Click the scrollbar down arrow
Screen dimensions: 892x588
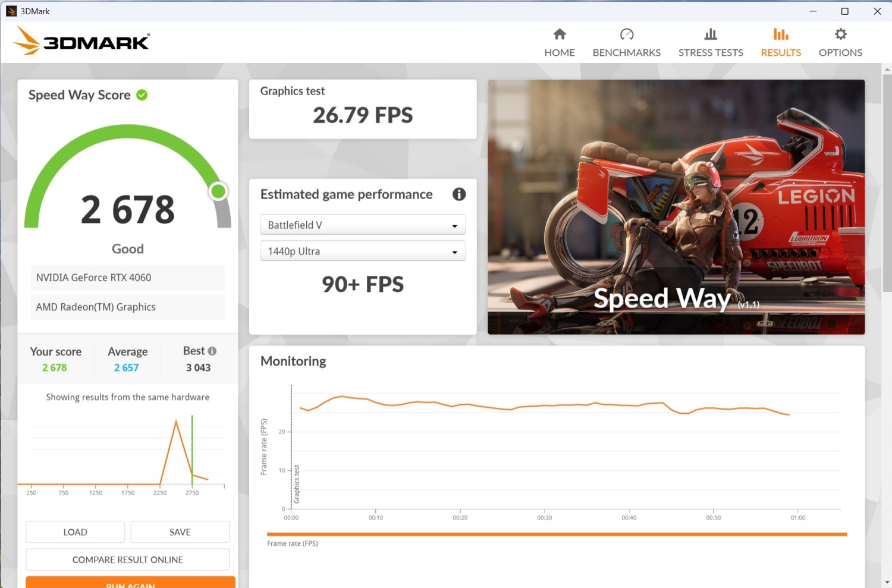[887, 583]
